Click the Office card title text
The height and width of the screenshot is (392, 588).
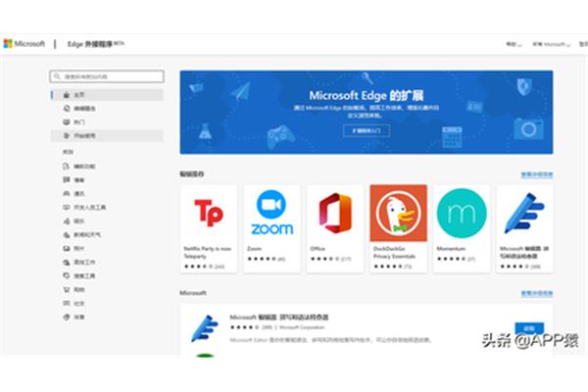318,248
